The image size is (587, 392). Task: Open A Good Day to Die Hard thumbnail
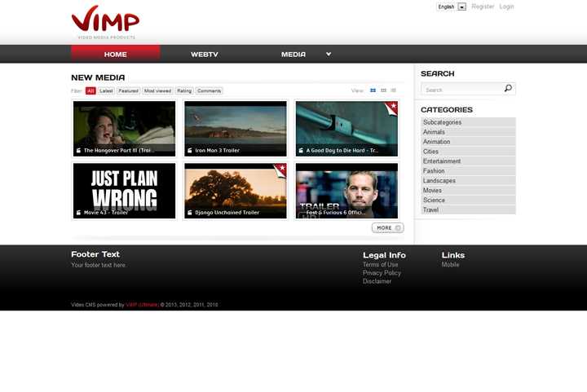tap(346, 129)
